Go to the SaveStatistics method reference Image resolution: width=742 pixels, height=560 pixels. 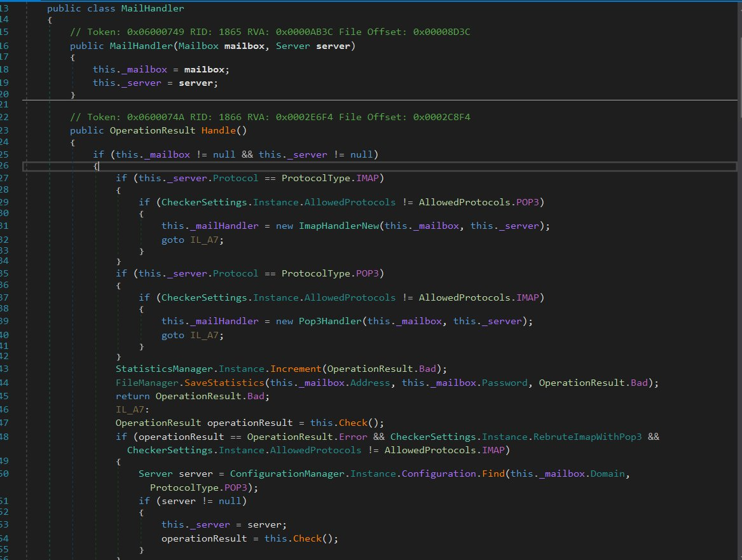point(224,382)
